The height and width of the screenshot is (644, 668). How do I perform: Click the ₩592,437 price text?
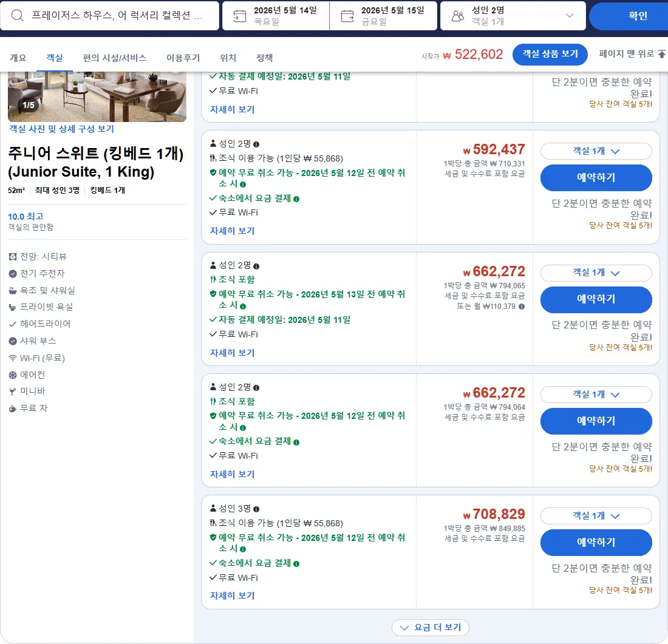pos(494,149)
